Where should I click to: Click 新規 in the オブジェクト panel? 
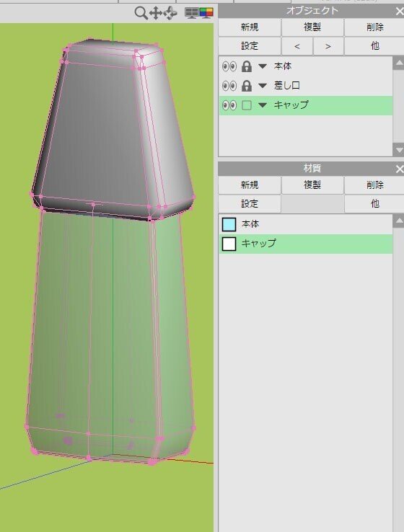250,27
